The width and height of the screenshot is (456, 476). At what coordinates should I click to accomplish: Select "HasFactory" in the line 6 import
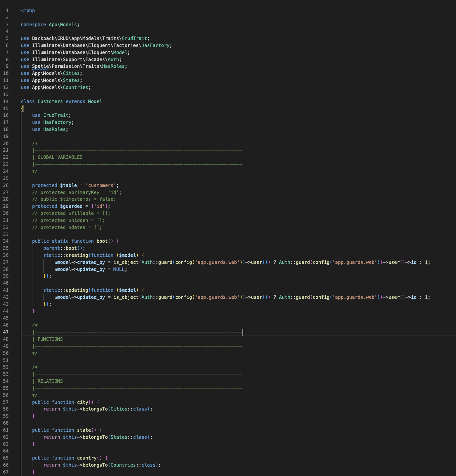coord(155,45)
